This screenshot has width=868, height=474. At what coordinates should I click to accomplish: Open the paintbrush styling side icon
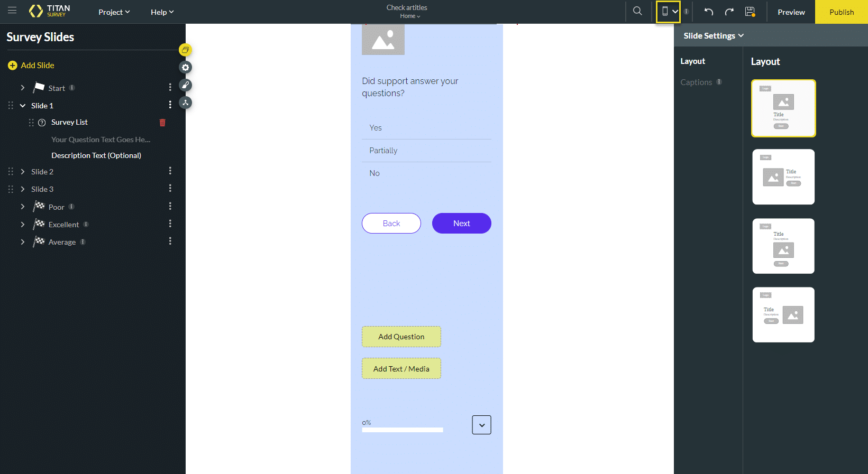[185, 85]
